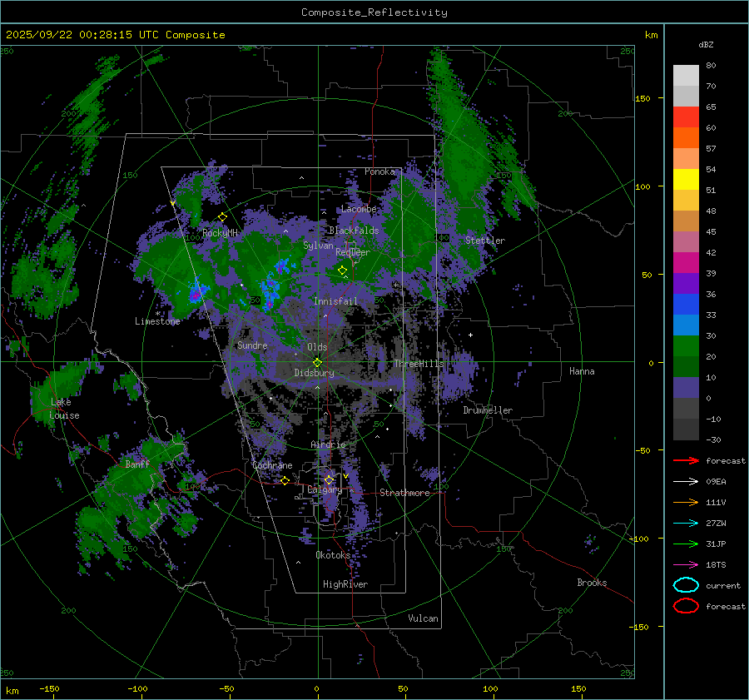Select the yellow diamond marker near Cochrane
Screen dimensions: 749x700
pos(285,481)
